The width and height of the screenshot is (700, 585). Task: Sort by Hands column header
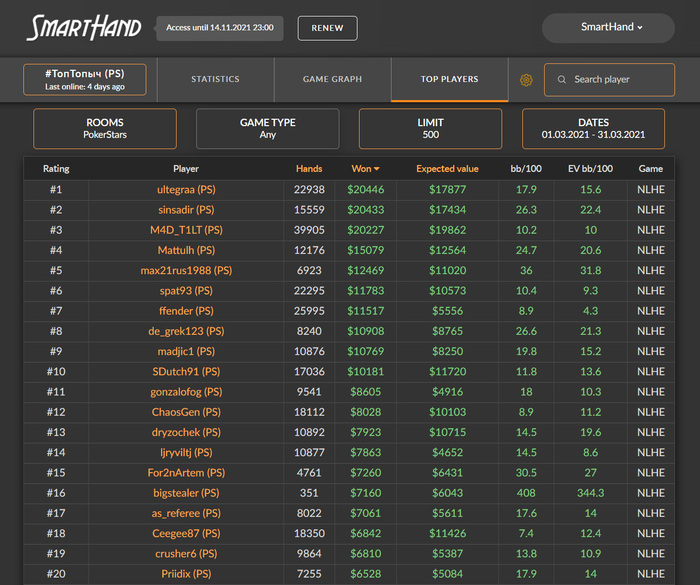(309, 169)
